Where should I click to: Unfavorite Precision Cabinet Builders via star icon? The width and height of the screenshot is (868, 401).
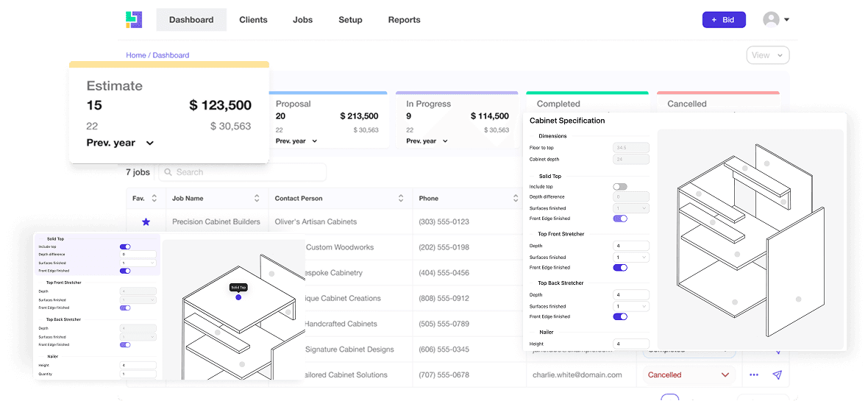click(x=146, y=221)
